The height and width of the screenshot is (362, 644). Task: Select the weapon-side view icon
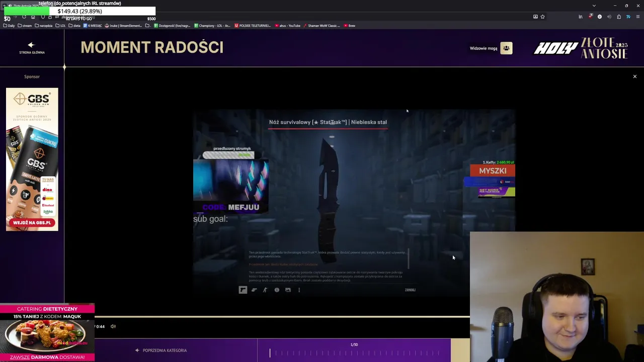point(254,290)
